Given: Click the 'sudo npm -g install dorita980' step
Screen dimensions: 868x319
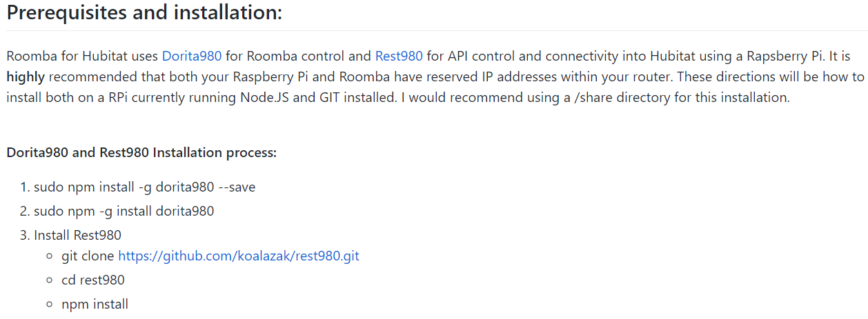Looking at the screenshot, I should tap(124, 211).
